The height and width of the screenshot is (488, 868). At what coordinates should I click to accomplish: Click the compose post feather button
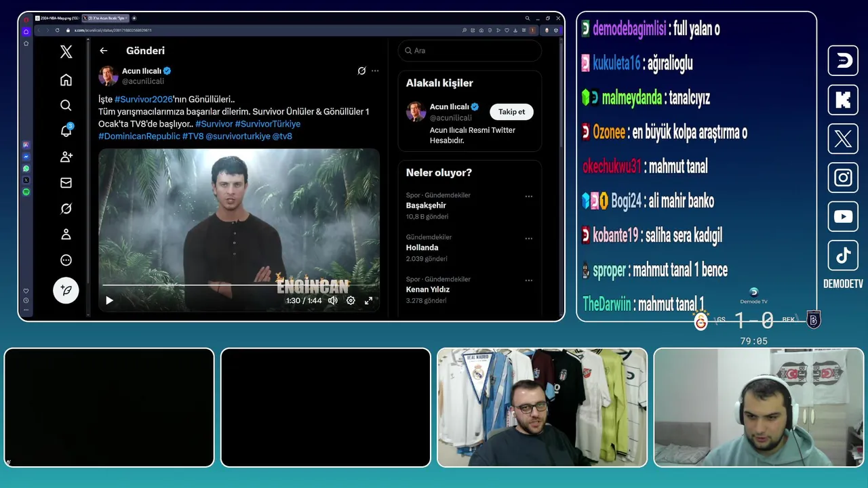(x=66, y=290)
